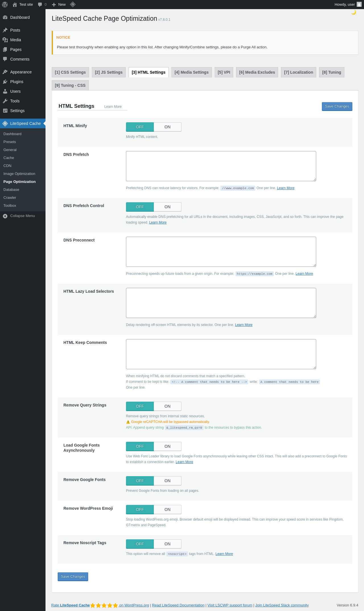The image size is (364, 611).
Task: Click the Tools wrench icon in sidebar
Action: (5, 101)
